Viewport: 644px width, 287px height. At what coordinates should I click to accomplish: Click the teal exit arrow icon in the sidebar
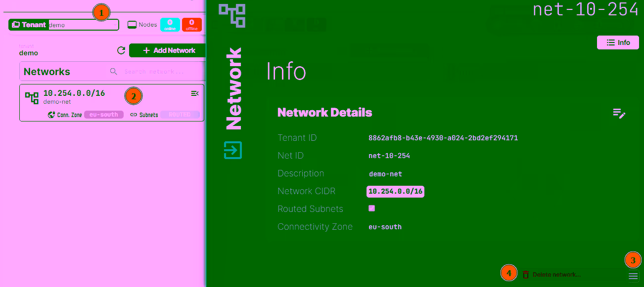point(232,151)
